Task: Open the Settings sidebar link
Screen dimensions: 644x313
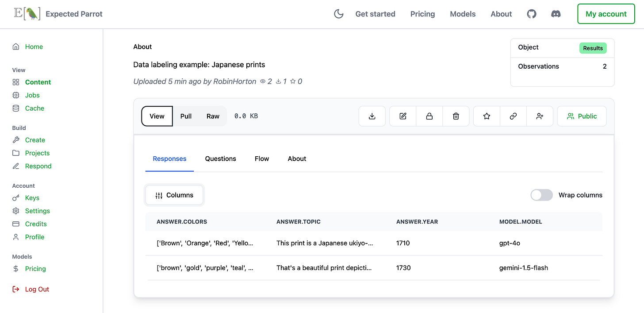Action: tap(37, 211)
